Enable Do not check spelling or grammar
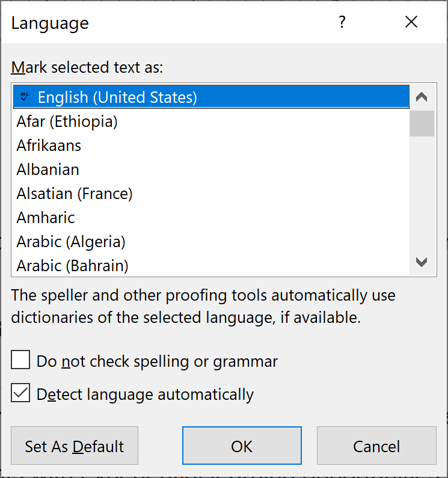 [x=20, y=361]
